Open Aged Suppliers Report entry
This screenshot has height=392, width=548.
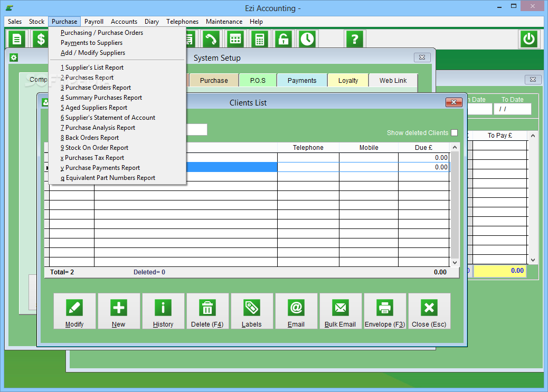tap(117, 108)
